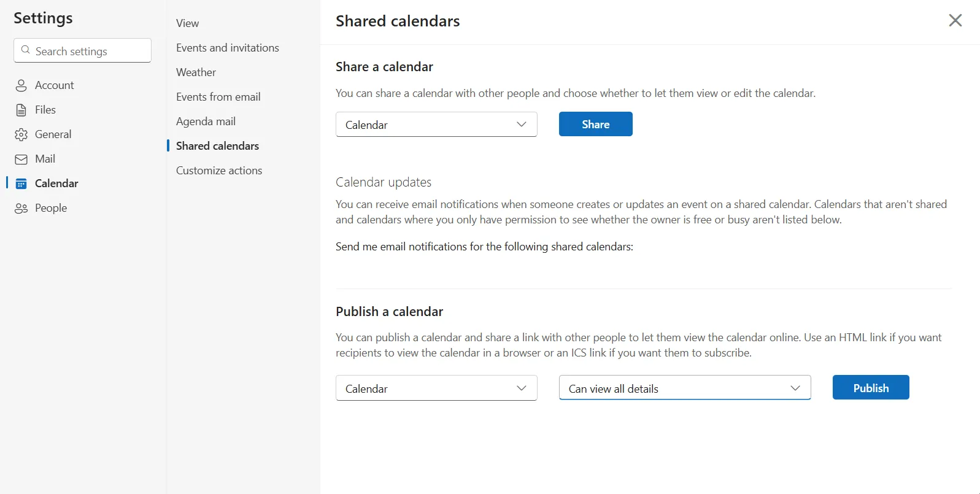Click the blue Share button

(595, 124)
